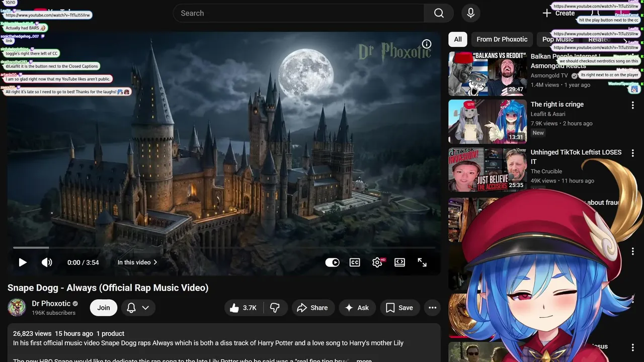Start voice search with microphone
The image size is (644, 362).
pyautogui.click(x=470, y=14)
